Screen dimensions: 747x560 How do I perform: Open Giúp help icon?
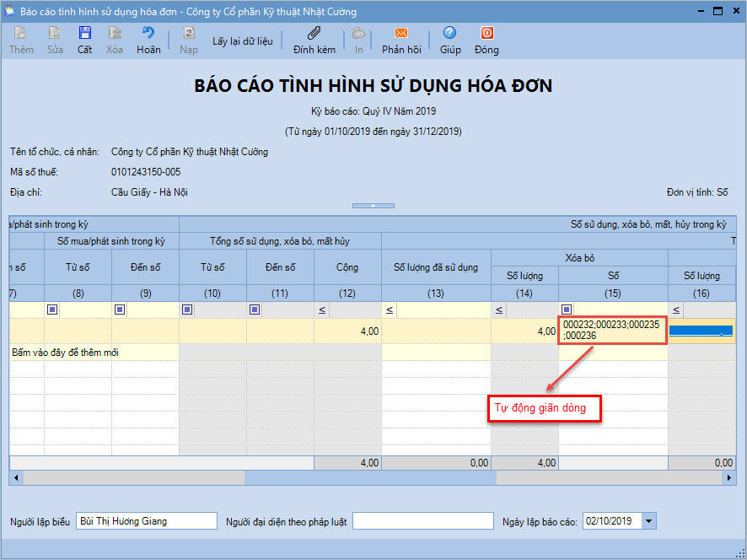click(x=449, y=35)
